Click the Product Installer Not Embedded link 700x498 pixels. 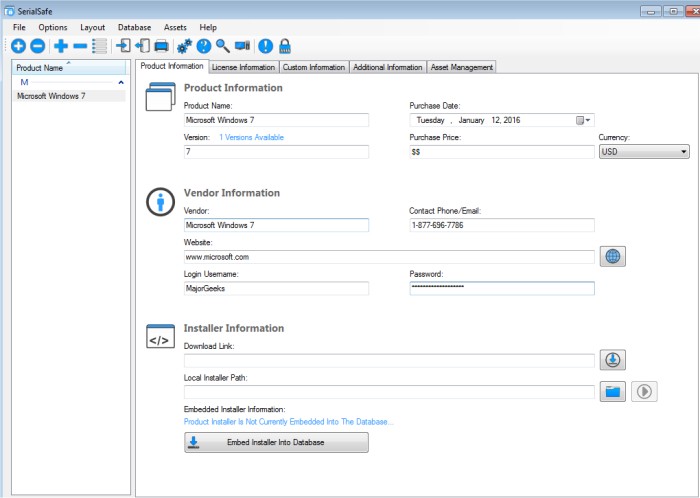coord(288,422)
